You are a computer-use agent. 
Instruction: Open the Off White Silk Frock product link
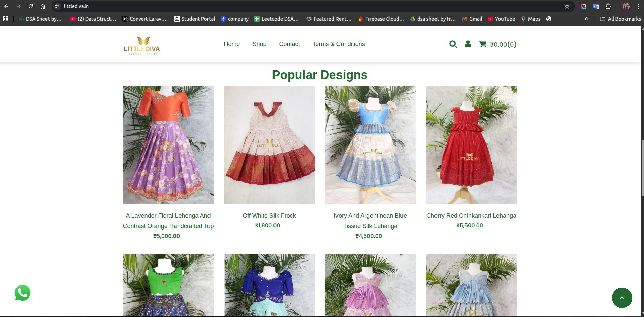coord(269,216)
